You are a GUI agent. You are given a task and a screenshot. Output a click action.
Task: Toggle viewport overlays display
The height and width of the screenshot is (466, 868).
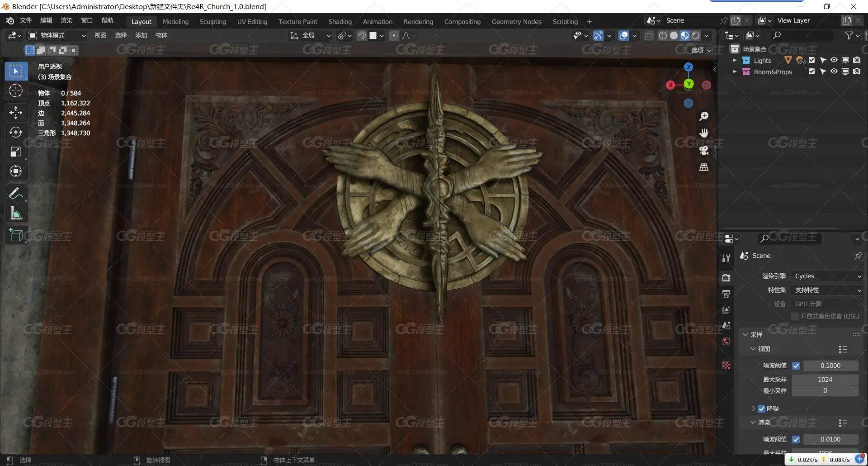623,35
